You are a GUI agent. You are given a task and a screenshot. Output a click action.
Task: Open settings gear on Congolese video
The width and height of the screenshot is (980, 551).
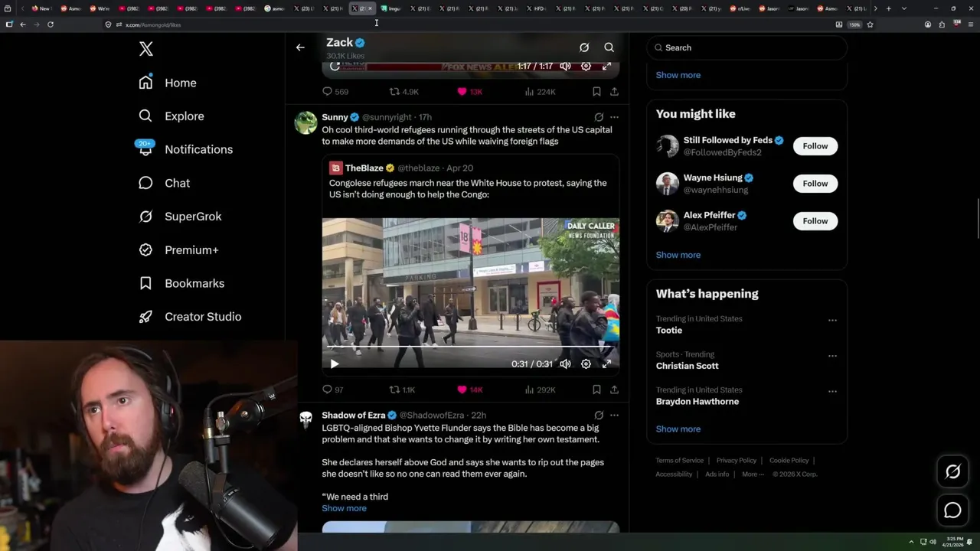pos(586,364)
